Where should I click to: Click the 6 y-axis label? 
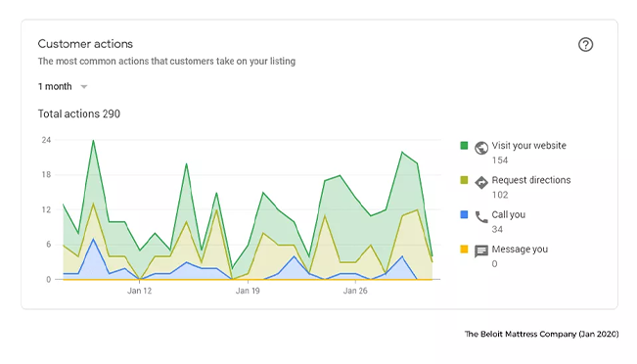[x=48, y=245]
